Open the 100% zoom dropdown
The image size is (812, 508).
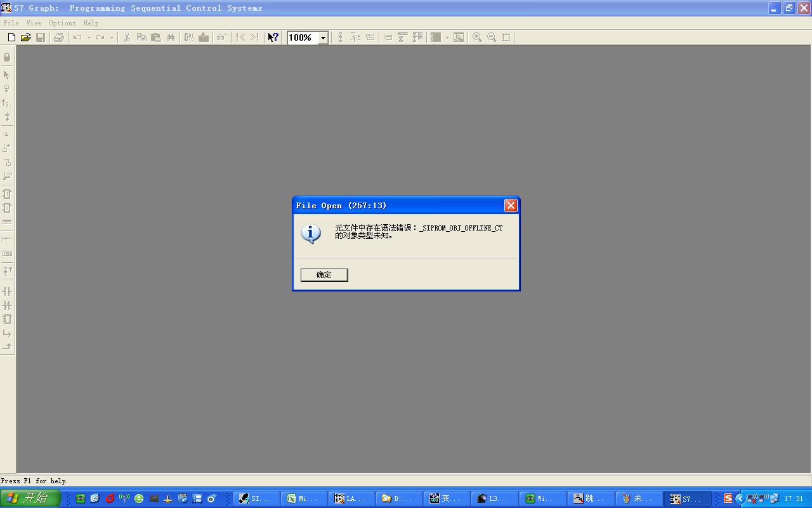[322, 37]
